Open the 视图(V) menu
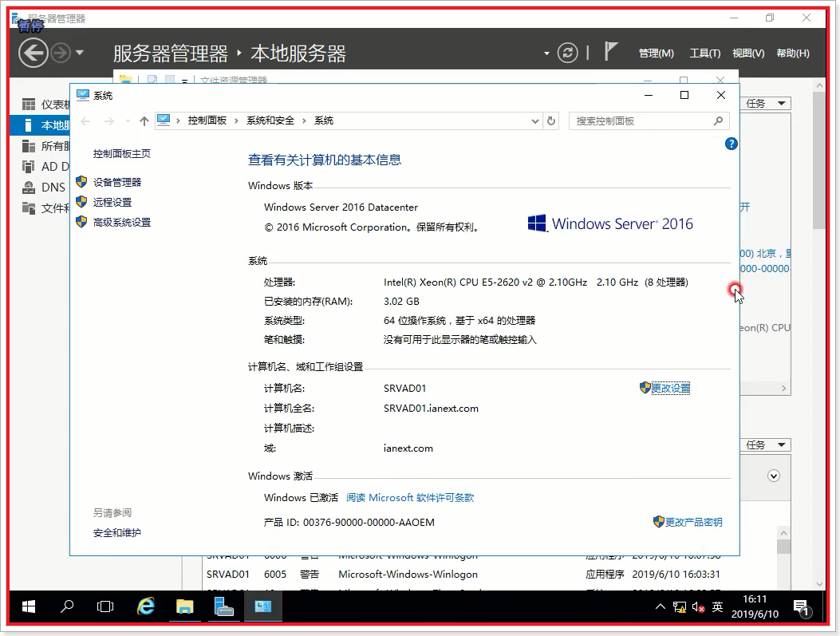Image resolution: width=840 pixels, height=636 pixels. click(748, 53)
